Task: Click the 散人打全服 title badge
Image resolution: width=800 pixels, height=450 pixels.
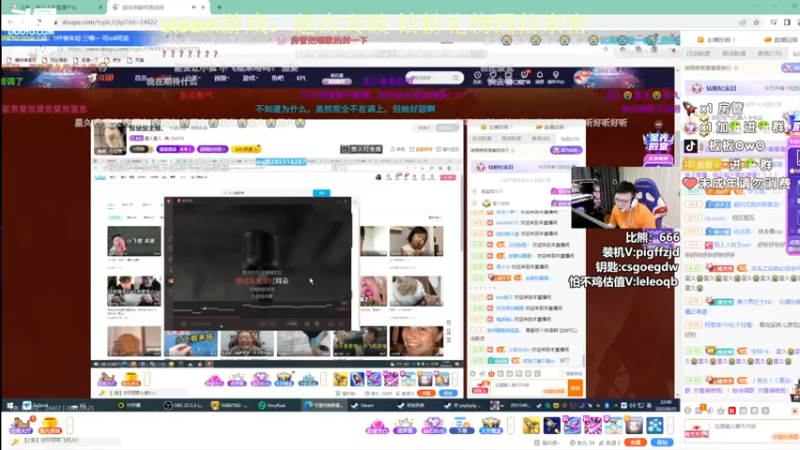Action: (362, 149)
